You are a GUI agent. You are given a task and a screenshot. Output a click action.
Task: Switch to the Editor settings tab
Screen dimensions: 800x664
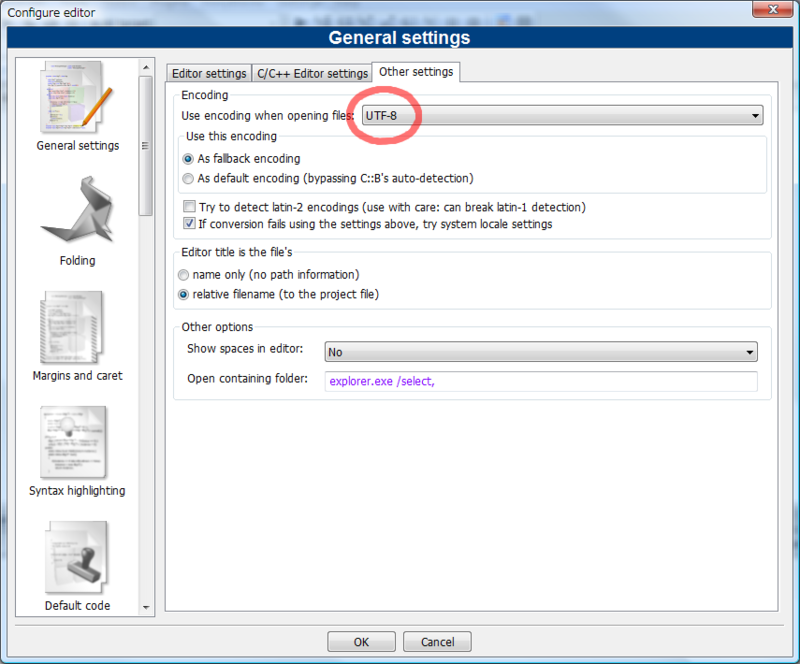(209, 73)
